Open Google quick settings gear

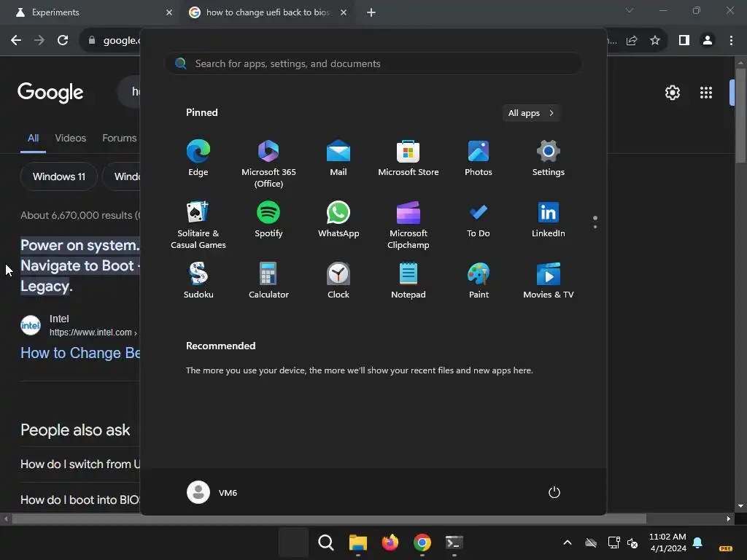pos(672,93)
